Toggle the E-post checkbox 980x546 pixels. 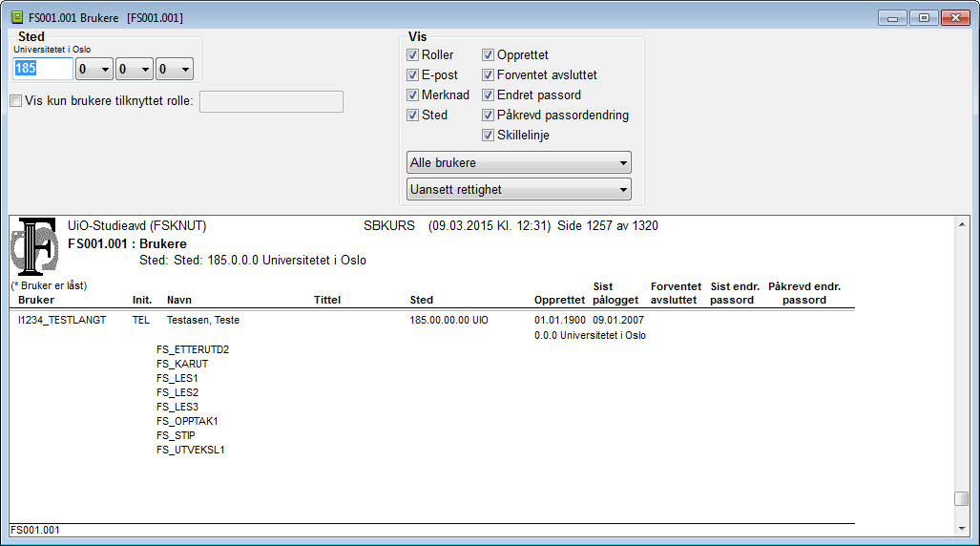412,75
